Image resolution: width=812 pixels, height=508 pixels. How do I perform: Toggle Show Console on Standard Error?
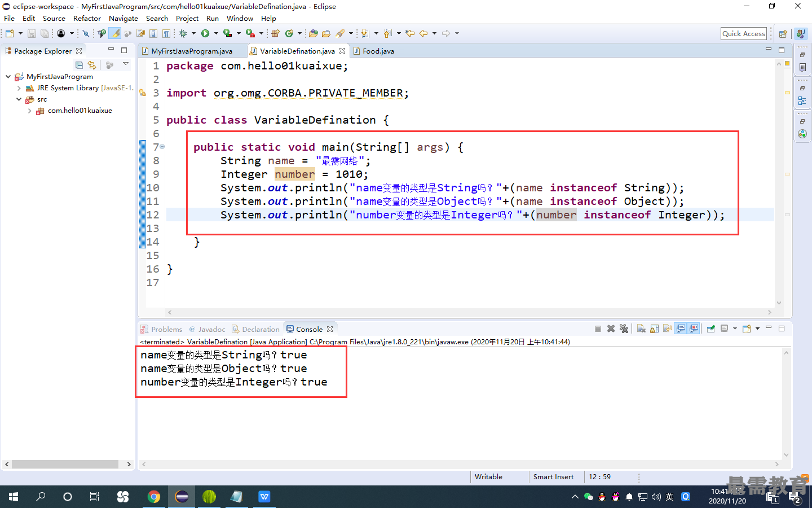coord(694,329)
